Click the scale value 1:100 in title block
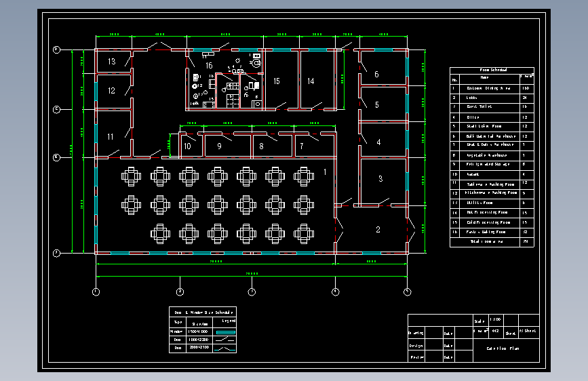Image resolution: width=588 pixels, height=381 pixels. pos(495,320)
